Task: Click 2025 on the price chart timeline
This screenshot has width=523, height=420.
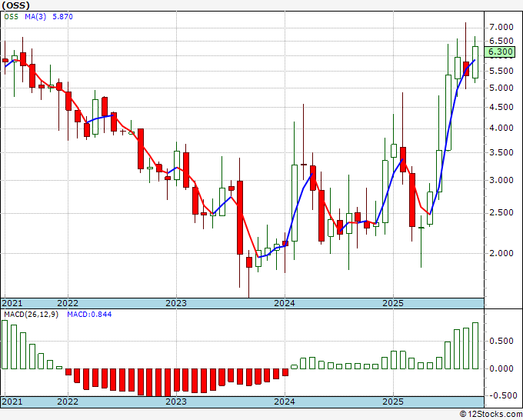Action: (393, 303)
